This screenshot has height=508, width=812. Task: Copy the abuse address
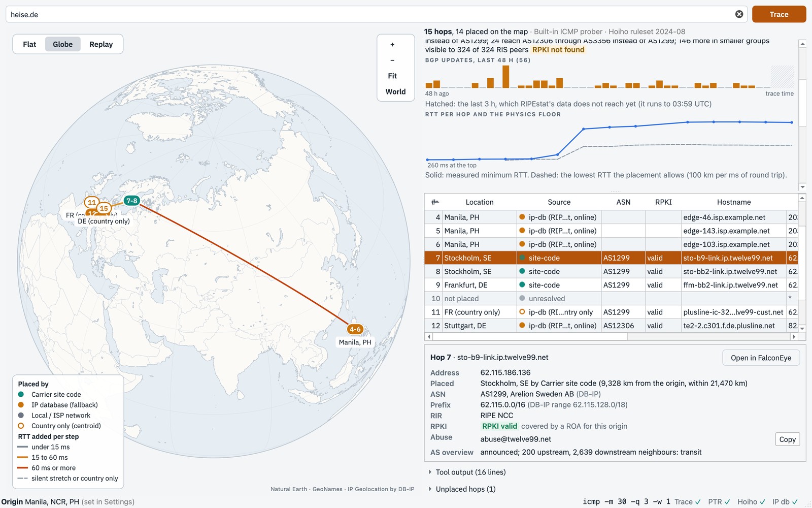[x=787, y=439]
